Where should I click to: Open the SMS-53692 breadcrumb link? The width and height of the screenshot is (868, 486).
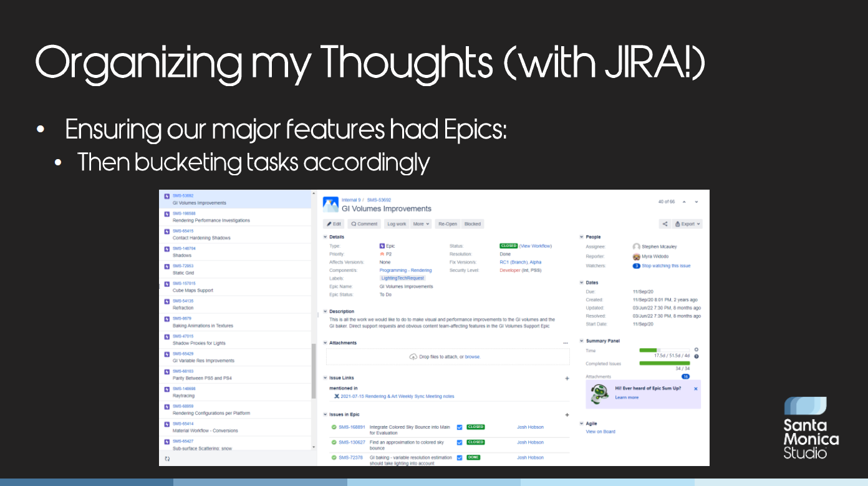tap(379, 200)
